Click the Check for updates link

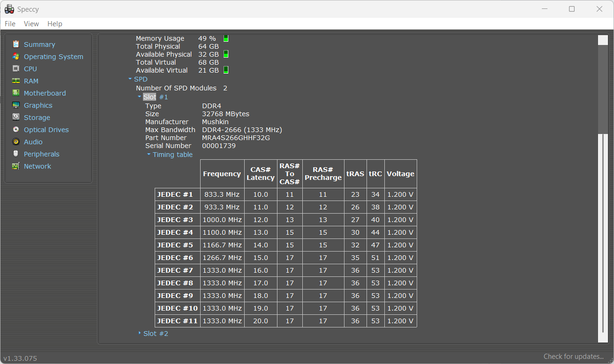(573, 357)
